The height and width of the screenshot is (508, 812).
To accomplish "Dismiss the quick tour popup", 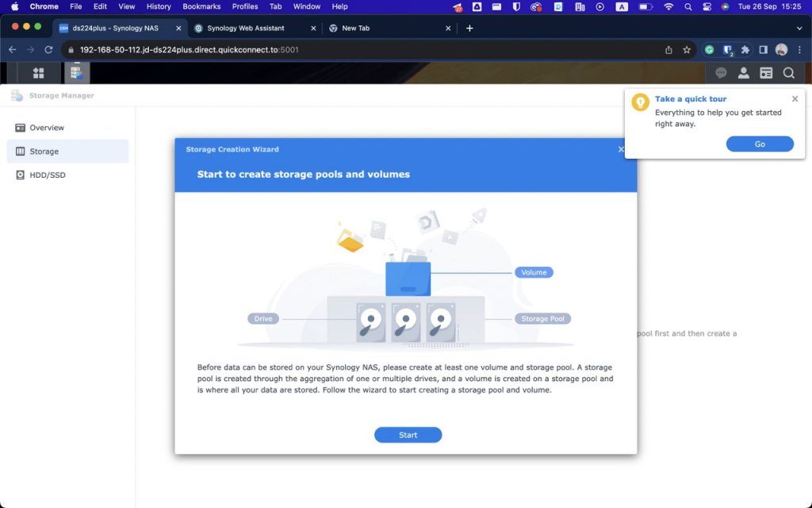I will point(795,98).
